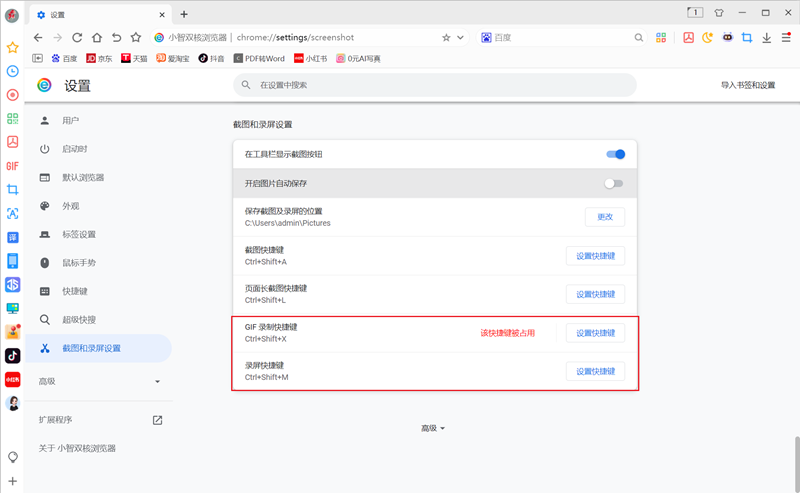Image resolution: width=800 pixels, height=493 pixels.
Task: Restore closed tab with undo arrow
Action: tap(116, 37)
